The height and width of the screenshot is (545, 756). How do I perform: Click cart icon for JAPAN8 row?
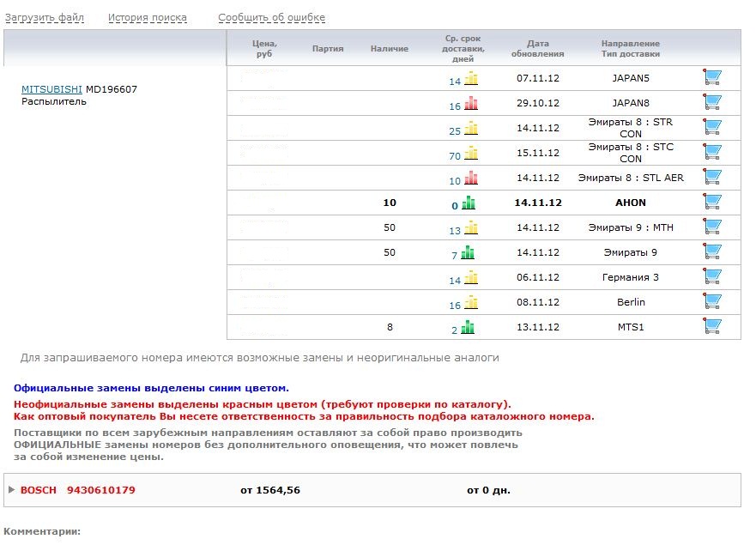(711, 103)
